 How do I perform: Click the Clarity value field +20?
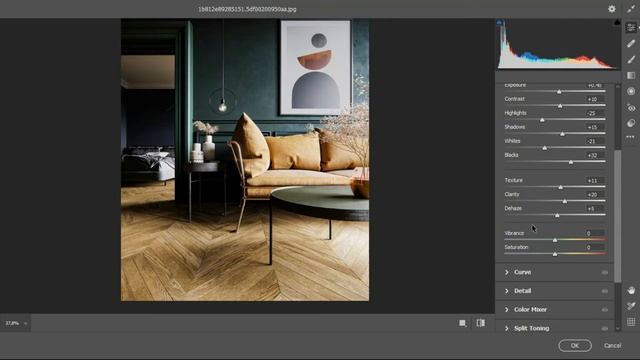[595, 195]
